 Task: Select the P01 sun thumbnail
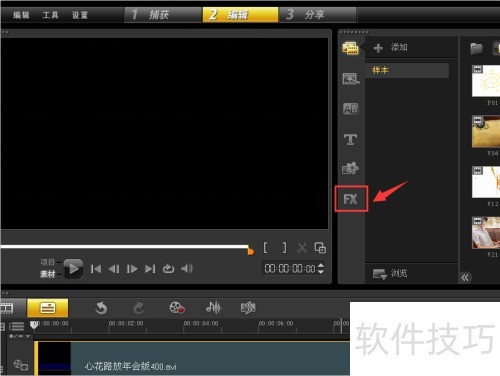click(x=486, y=81)
